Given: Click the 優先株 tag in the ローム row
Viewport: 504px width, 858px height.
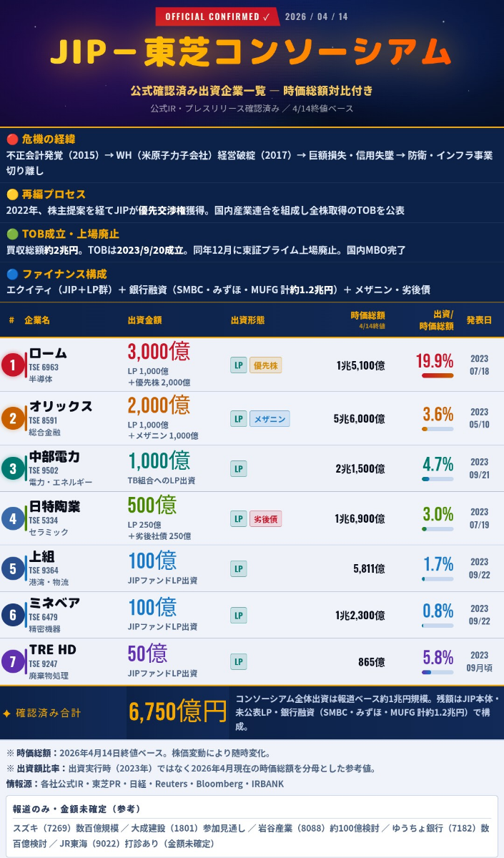Looking at the screenshot, I should pos(266,365).
